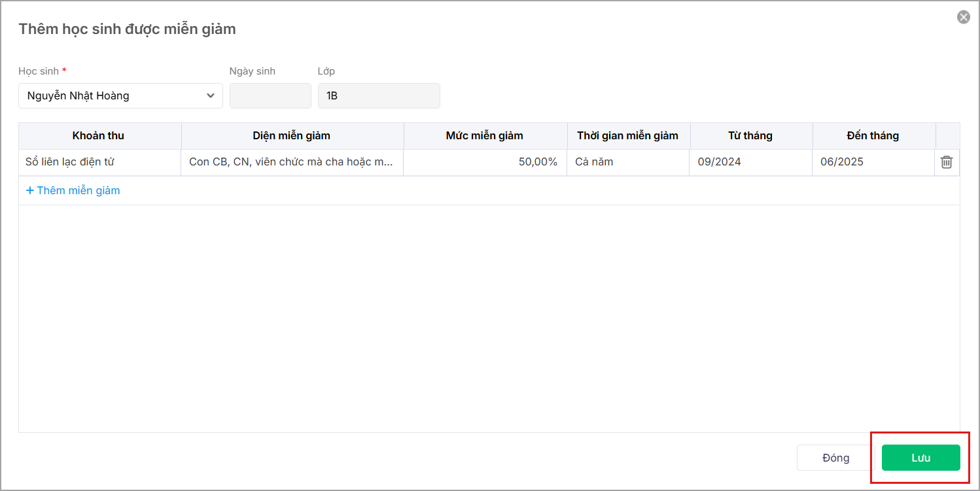The width and height of the screenshot is (980, 491).
Task: Edit the 50,00% exemption rate cell
Action: click(485, 162)
